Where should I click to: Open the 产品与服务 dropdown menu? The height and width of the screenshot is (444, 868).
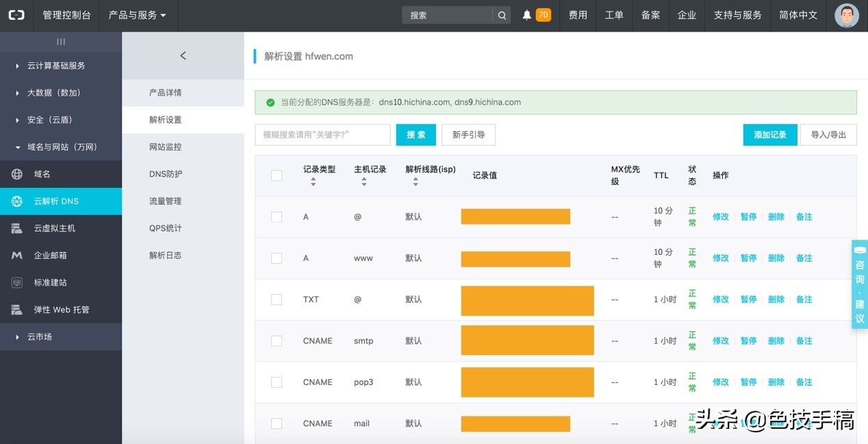138,15
